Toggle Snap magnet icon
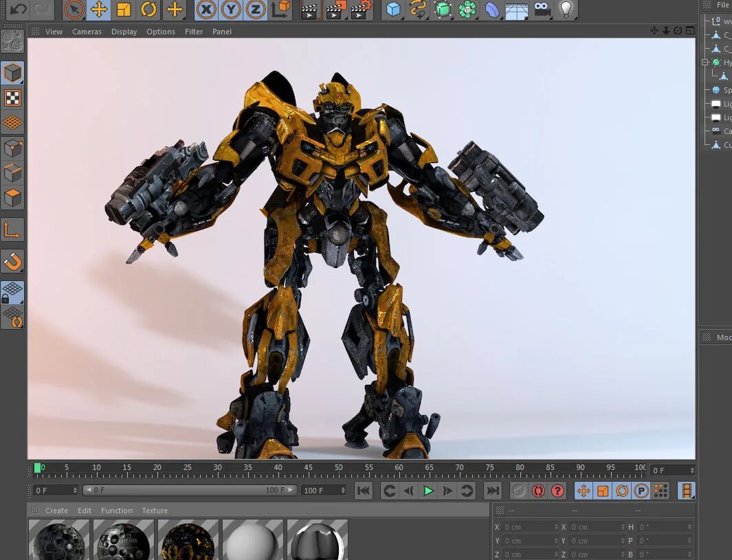This screenshot has height=560, width=732. (x=12, y=261)
